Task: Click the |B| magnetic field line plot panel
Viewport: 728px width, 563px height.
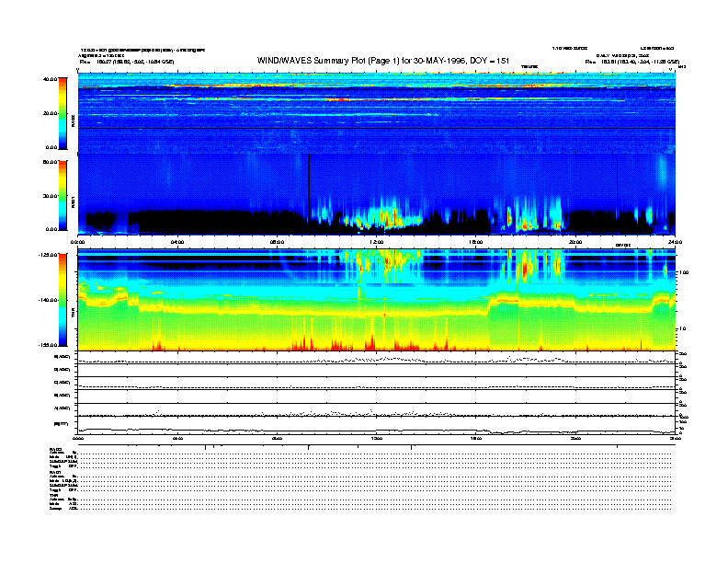Action: coord(377,426)
